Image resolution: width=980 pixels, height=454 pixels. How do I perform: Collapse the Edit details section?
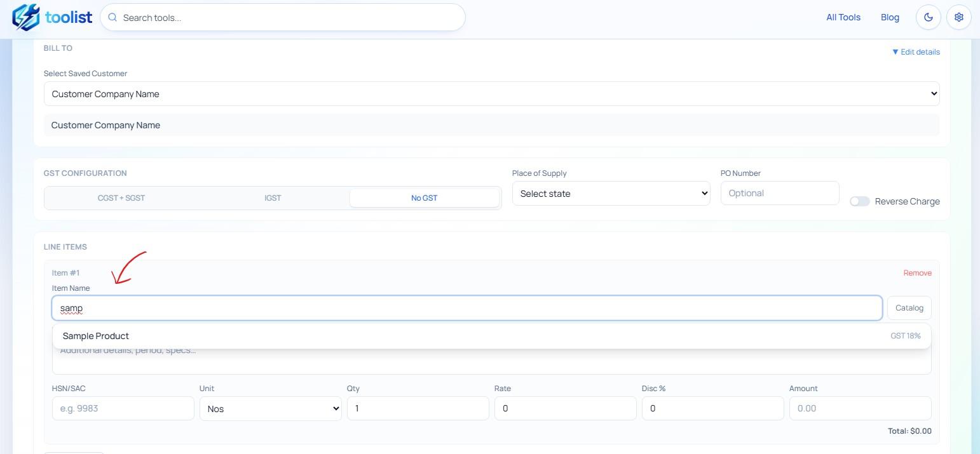click(x=916, y=51)
